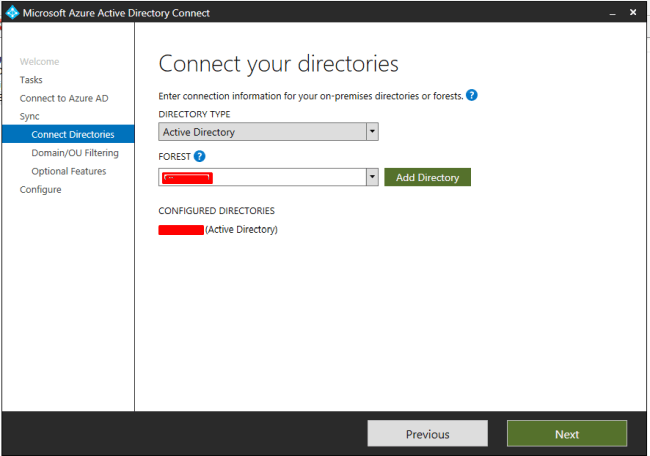Select Sync in the sidebar

(x=29, y=116)
